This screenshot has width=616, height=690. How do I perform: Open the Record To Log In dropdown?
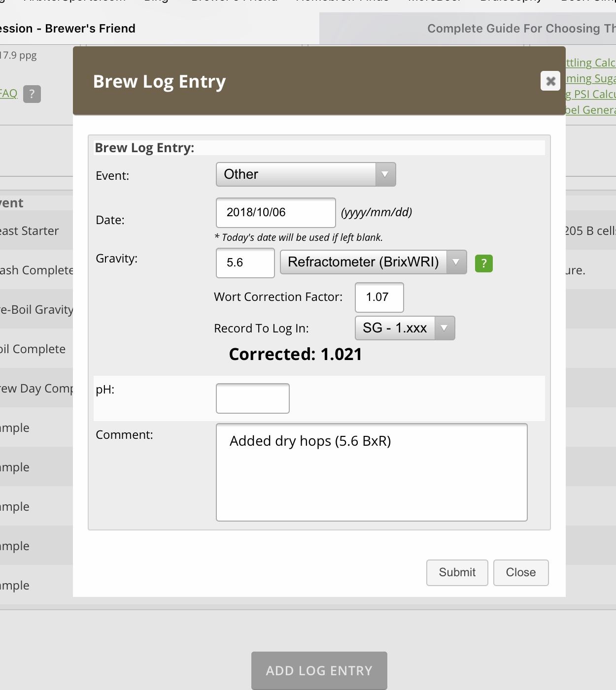tap(405, 328)
